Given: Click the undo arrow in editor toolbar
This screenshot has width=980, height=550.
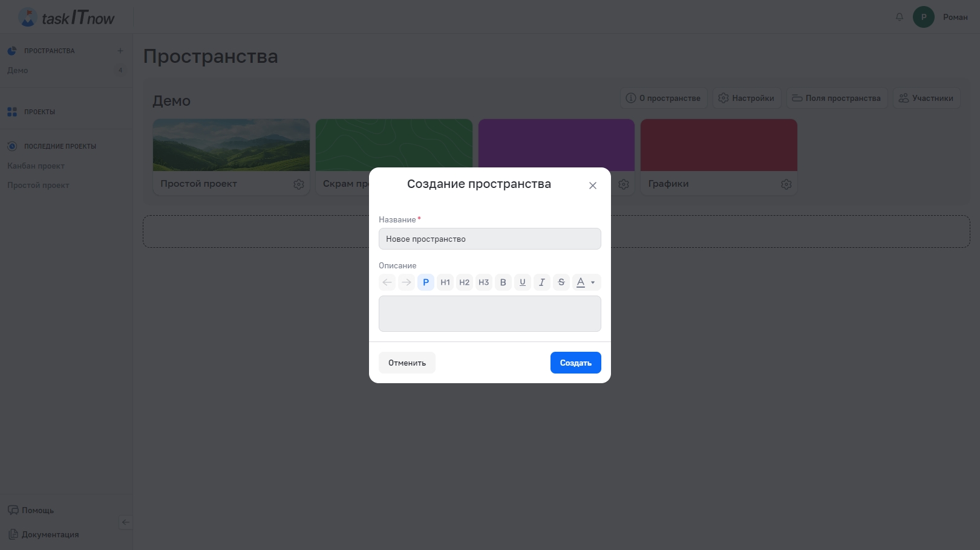Looking at the screenshot, I should (387, 282).
